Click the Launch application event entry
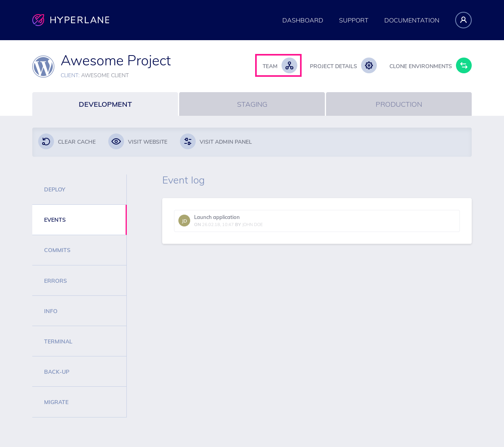The image size is (504, 447). [317, 221]
